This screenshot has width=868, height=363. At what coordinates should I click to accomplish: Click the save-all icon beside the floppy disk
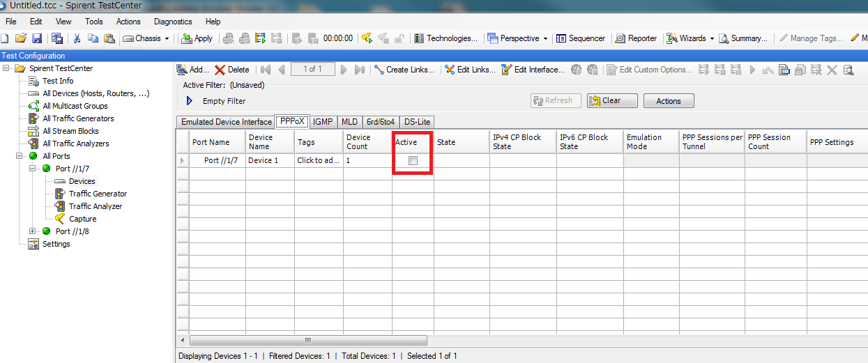(x=57, y=38)
